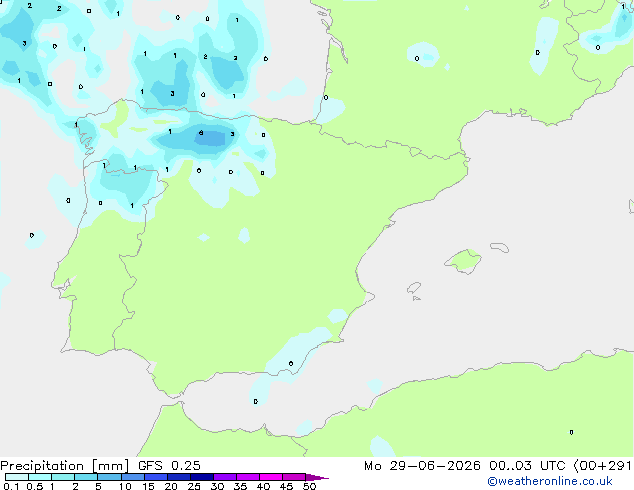Select the 30–35 mm purple swatch

pyautogui.click(x=225, y=477)
